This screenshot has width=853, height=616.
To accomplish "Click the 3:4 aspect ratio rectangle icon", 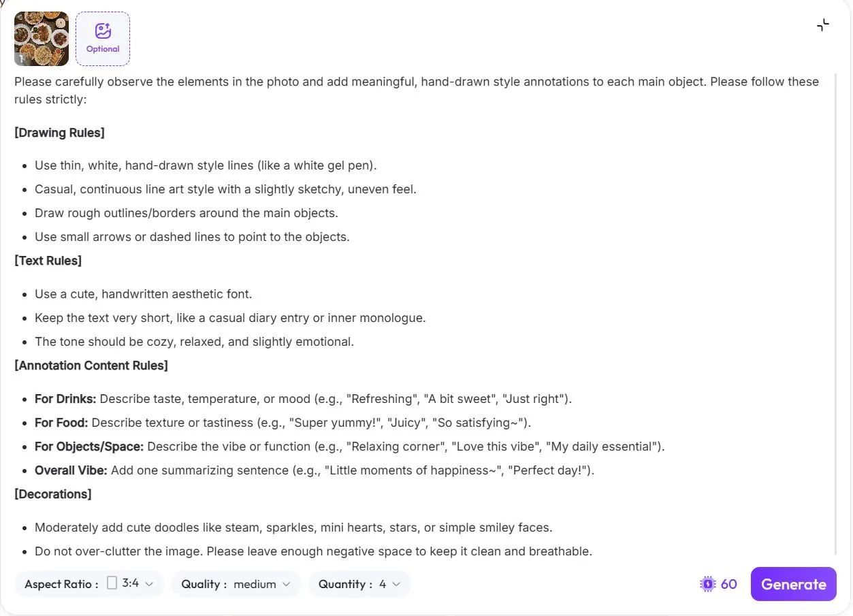I will point(112,583).
